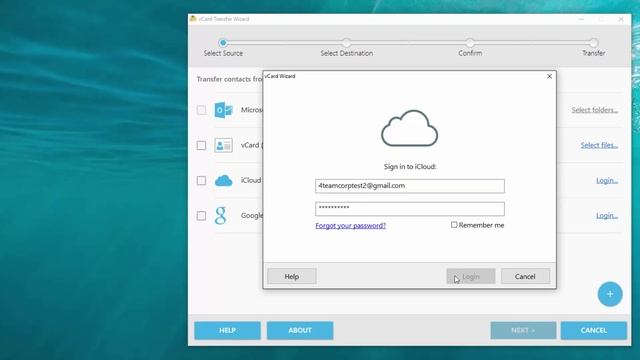
Task: Click the Microsoft Outlook source icon
Action: click(223, 110)
